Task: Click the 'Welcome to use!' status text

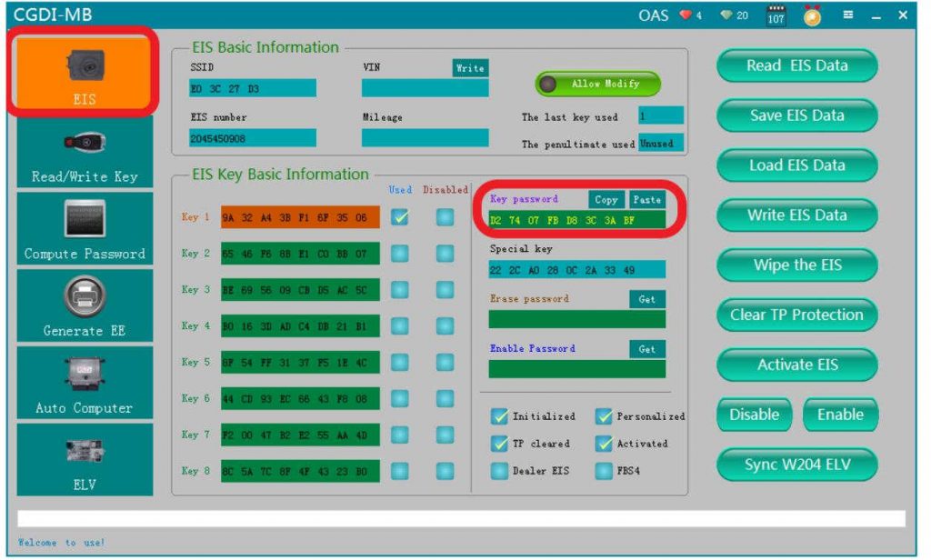Action: coord(61,542)
